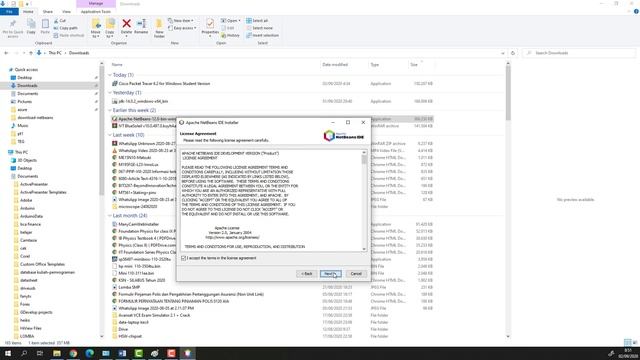Viewport: 640px width, 360px height.
Task: Click Back in the NetBeans installer
Action: [x=307, y=274]
